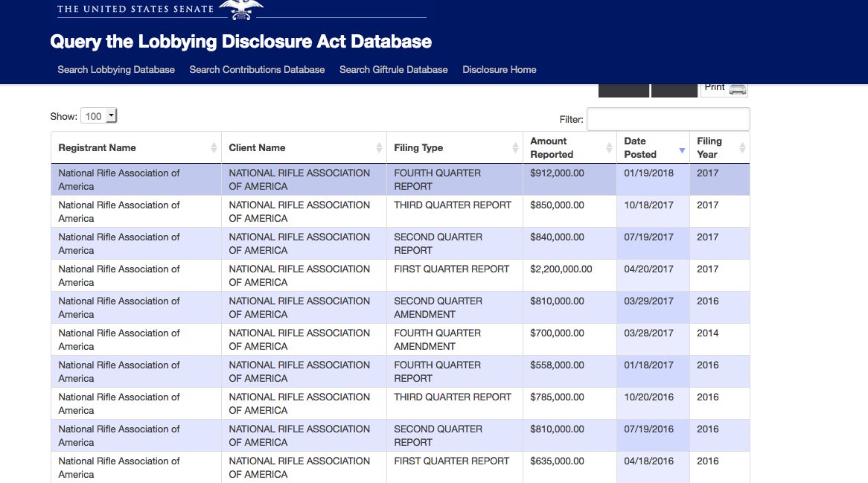Focus the Filter text field
The height and width of the screenshot is (483, 868).
pos(668,119)
